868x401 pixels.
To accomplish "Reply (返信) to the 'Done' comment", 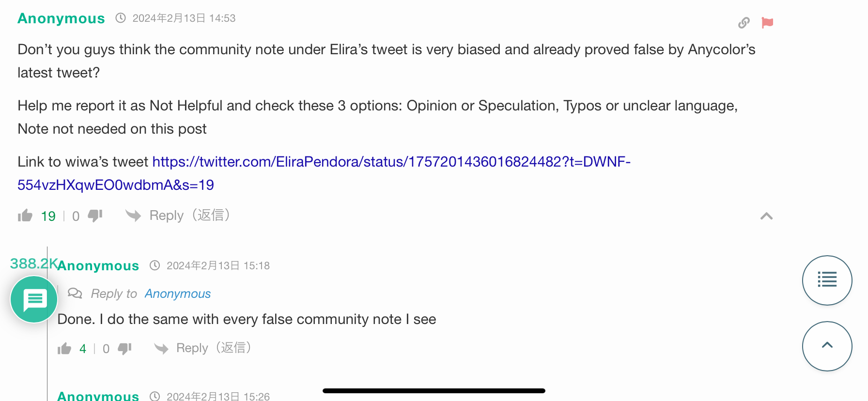I will [x=214, y=348].
